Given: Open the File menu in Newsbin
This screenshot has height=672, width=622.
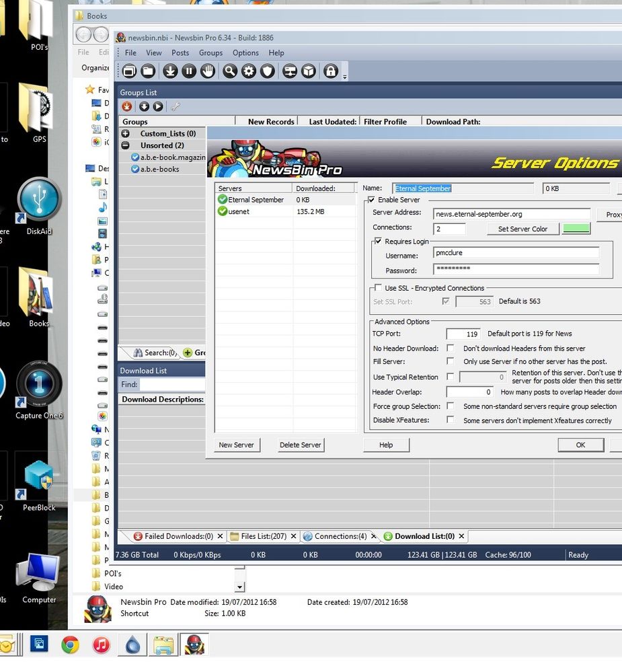Looking at the screenshot, I should coord(130,52).
